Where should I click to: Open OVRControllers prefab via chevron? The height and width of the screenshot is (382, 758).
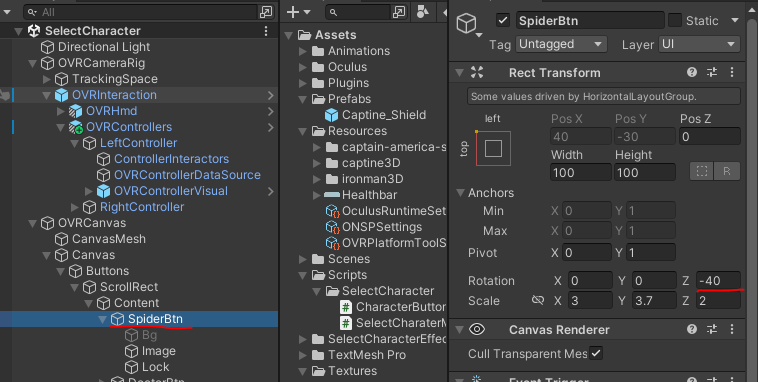coord(271,127)
